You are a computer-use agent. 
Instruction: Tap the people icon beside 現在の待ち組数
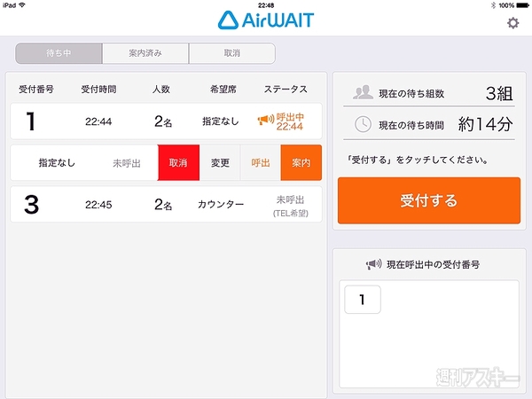363,92
